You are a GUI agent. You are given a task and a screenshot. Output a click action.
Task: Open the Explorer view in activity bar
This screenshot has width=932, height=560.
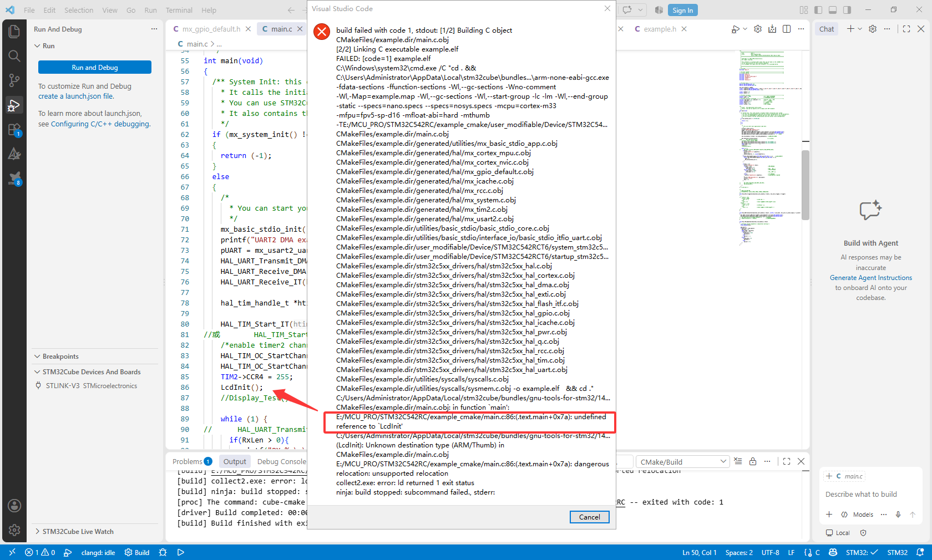click(14, 32)
